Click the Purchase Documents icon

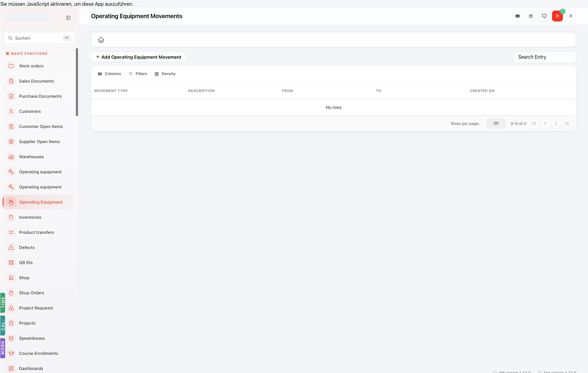(11, 96)
